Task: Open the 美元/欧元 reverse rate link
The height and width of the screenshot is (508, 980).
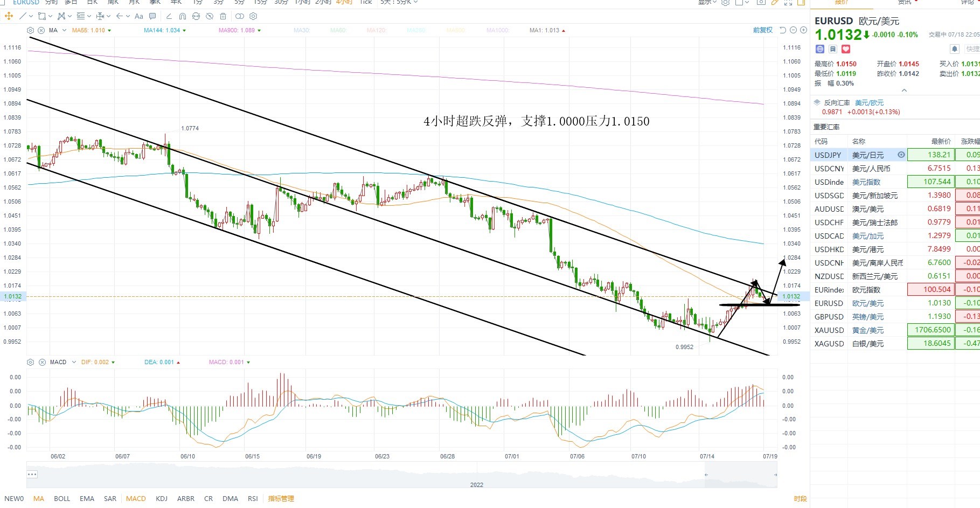Action: coord(869,103)
